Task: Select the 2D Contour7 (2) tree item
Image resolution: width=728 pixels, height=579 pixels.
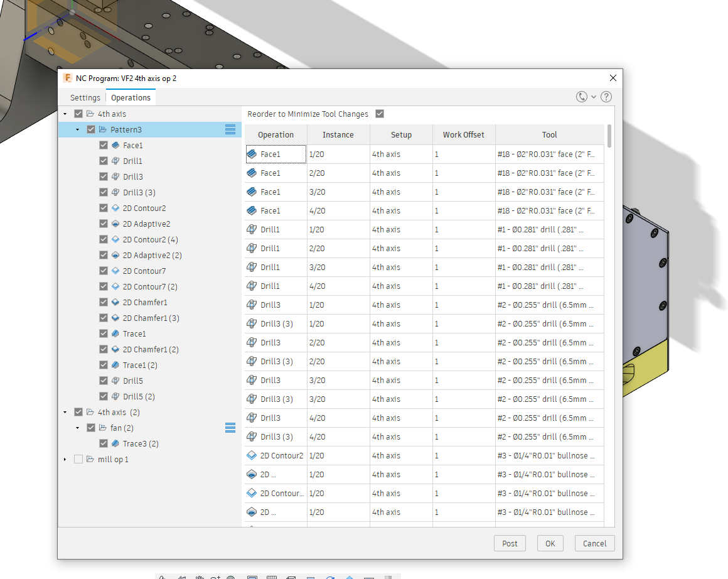Action: [150, 287]
